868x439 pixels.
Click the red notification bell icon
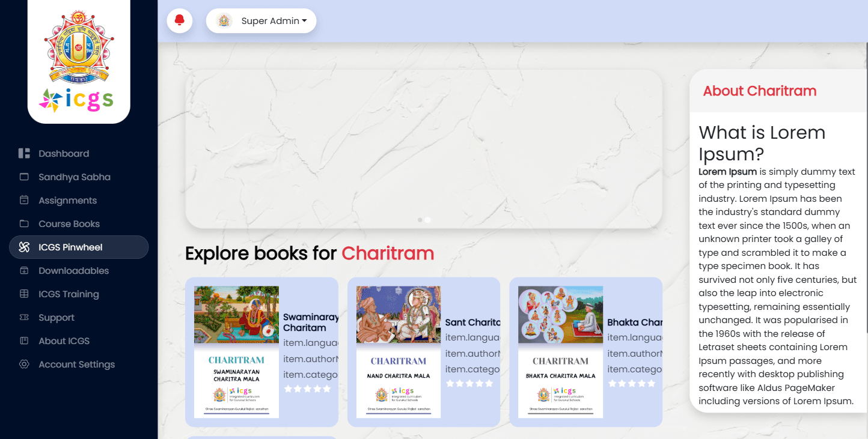(179, 21)
